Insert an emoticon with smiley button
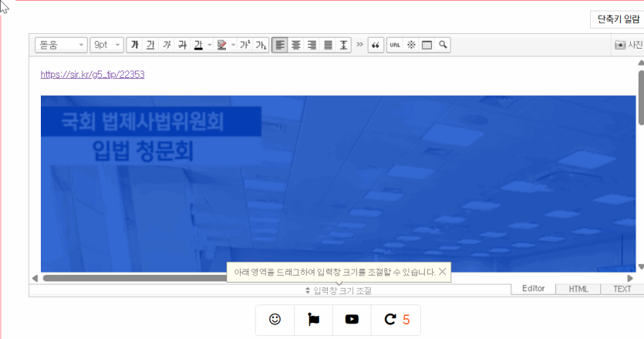The height and width of the screenshot is (339, 644). [x=275, y=319]
